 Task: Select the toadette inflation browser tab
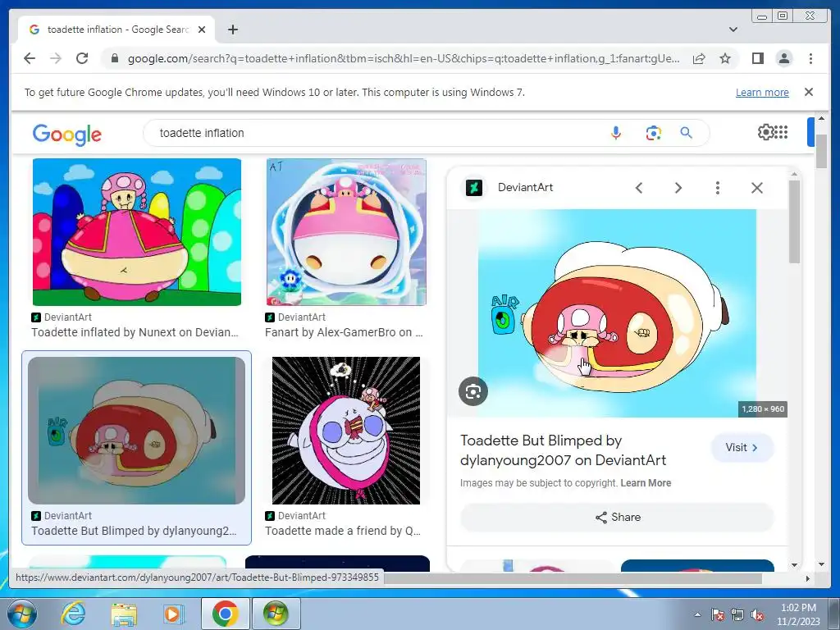116,30
